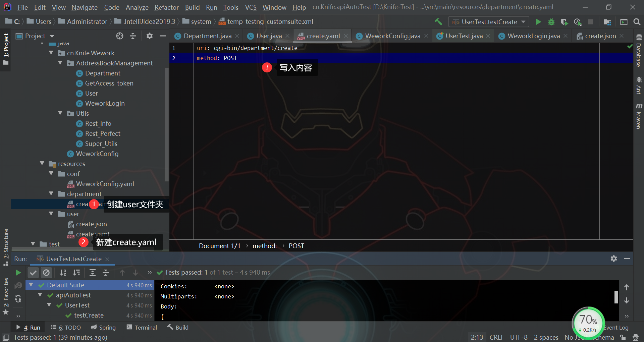Open Project panel settings gear

point(150,36)
